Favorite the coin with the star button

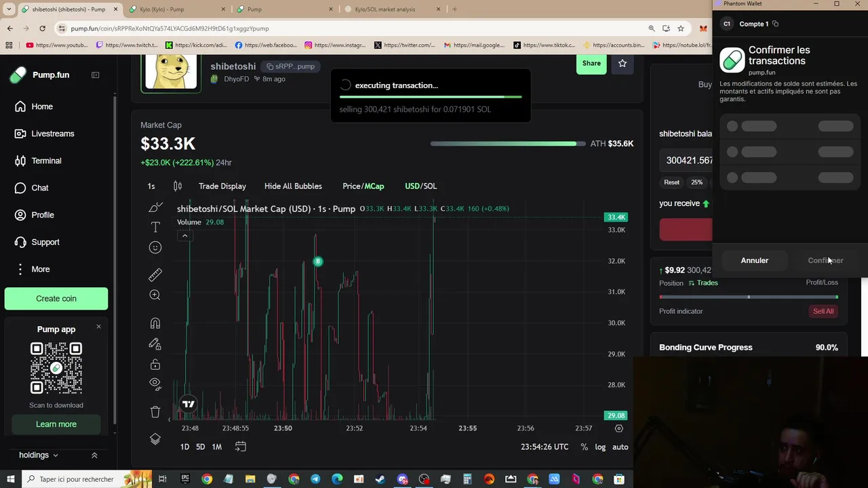[623, 63]
